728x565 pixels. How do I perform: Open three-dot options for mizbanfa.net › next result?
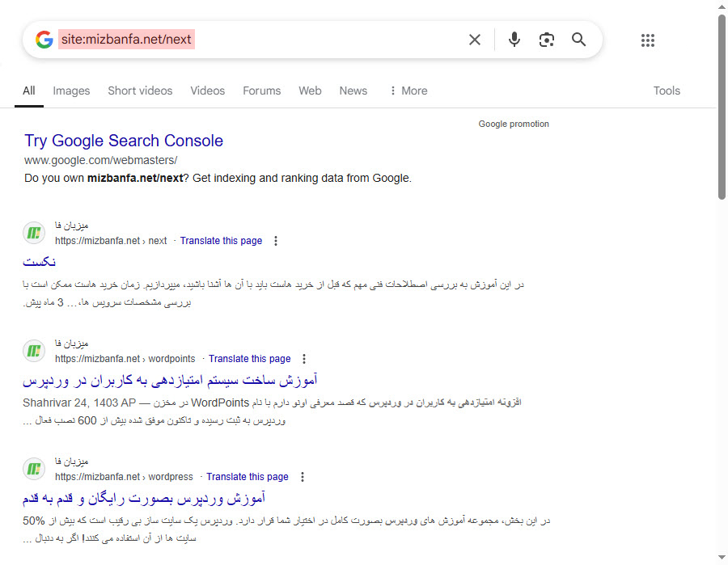coord(276,241)
